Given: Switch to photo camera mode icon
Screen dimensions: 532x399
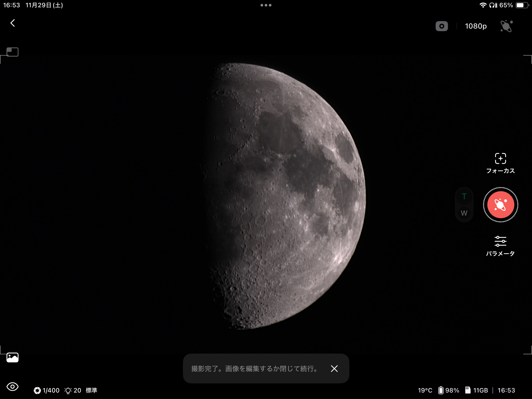Looking at the screenshot, I should (x=442, y=26).
